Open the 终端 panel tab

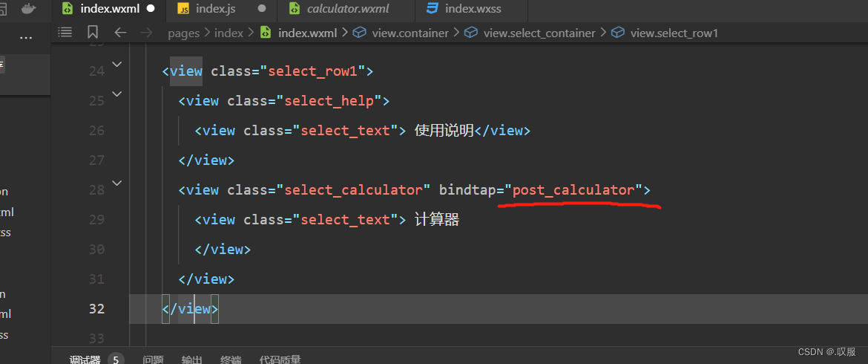231,359
